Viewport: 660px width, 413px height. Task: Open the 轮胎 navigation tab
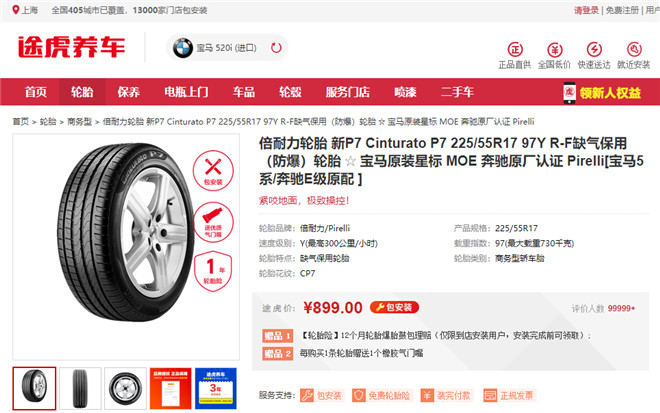tap(82, 92)
